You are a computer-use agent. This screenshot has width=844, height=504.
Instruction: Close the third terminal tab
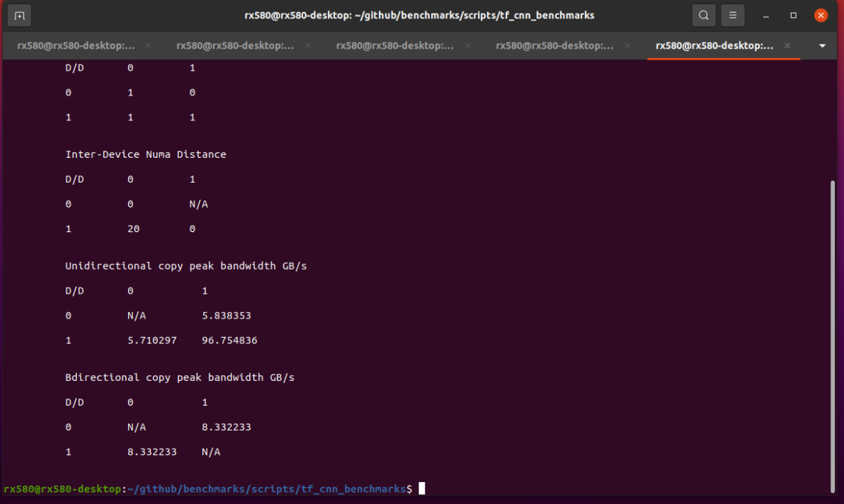468,46
